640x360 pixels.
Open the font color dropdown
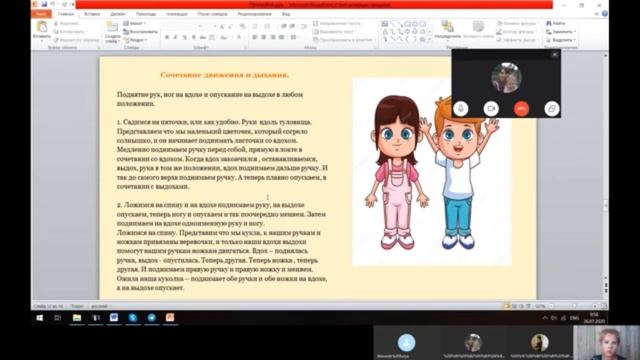(240, 37)
